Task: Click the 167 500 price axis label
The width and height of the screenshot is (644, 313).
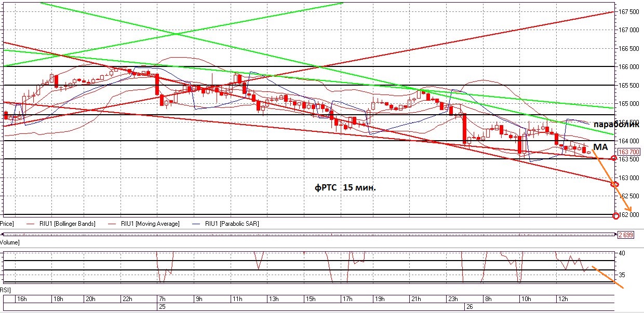Action: point(628,11)
